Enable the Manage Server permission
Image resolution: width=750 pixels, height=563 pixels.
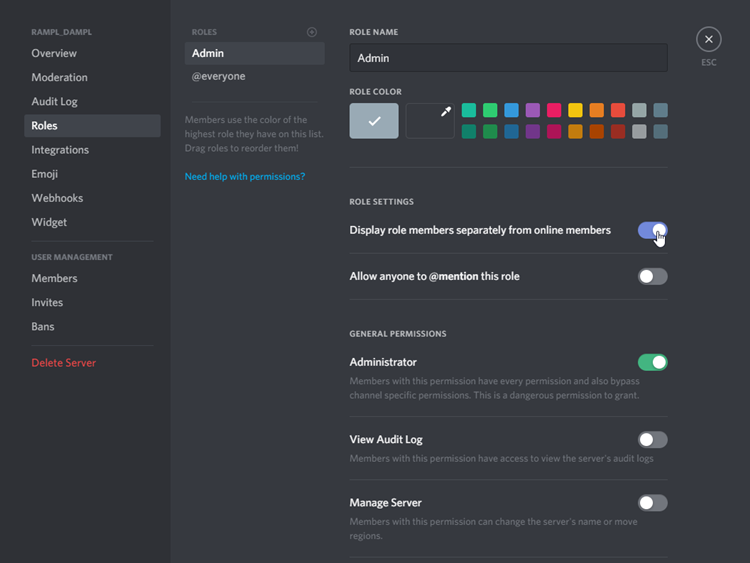[x=652, y=503]
